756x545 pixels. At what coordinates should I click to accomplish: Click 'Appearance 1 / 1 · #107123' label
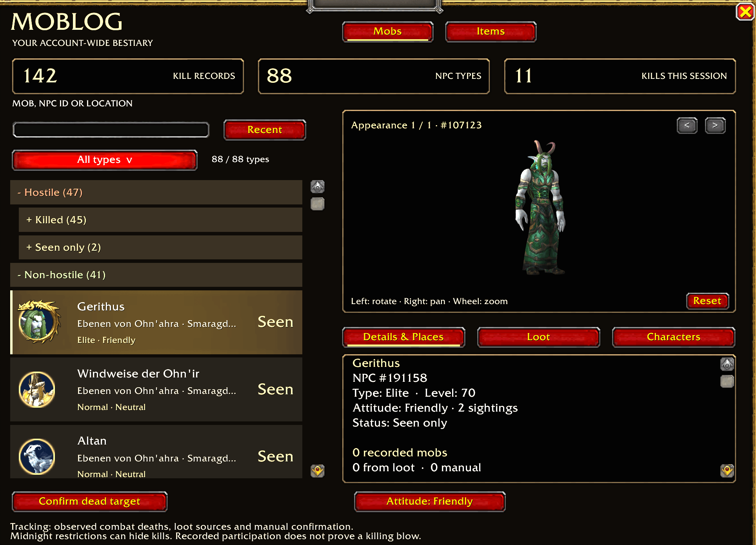416,125
